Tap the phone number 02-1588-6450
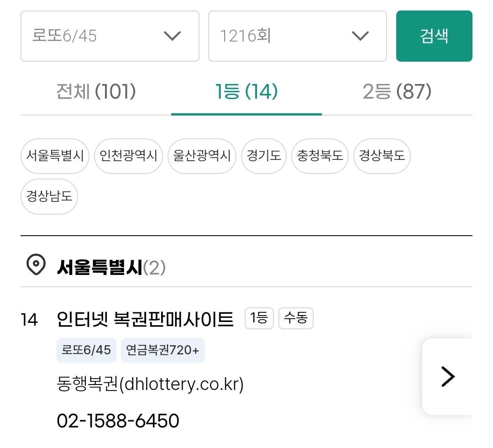The height and width of the screenshot is (448, 493). 118,421
